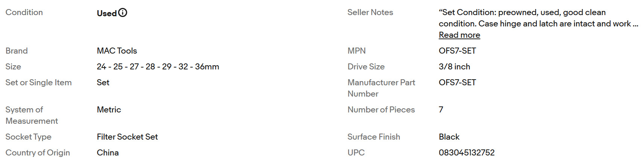Image resolution: width=644 pixels, height=163 pixels.
Task: Click the Metric measurement value
Action: pyautogui.click(x=109, y=110)
